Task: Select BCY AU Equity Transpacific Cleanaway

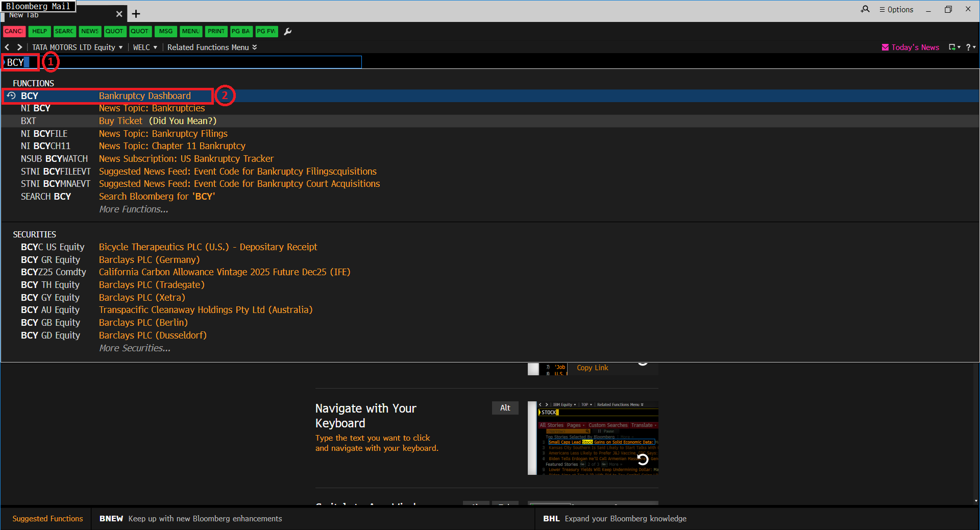Action: [x=490, y=310]
